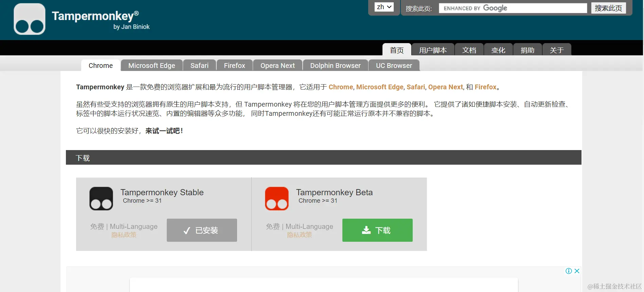Image resolution: width=644 pixels, height=292 pixels.
Task: Open 隐私政策 link under Tampermonkey Beta
Action: (299, 235)
